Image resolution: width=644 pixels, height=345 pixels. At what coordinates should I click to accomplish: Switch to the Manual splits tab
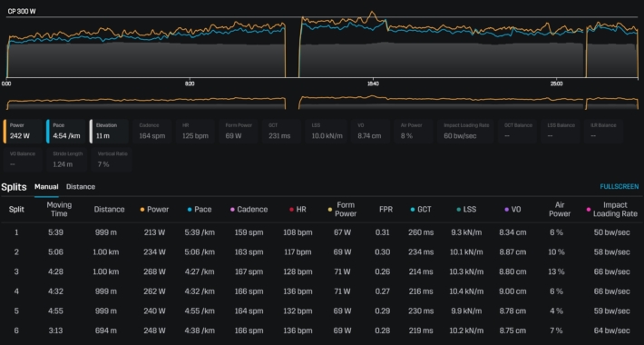tap(46, 187)
